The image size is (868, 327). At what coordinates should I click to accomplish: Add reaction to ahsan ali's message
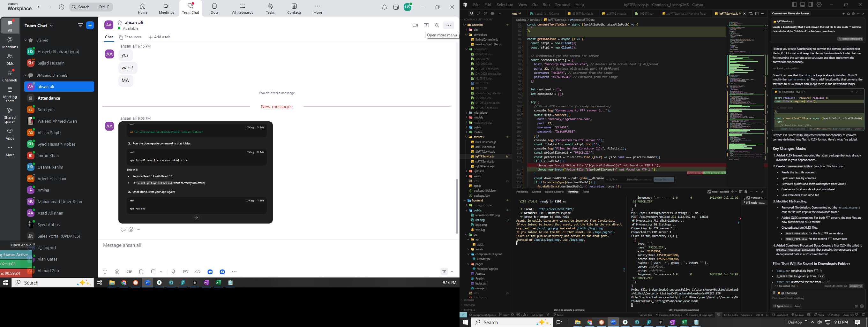pyautogui.click(x=131, y=230)
